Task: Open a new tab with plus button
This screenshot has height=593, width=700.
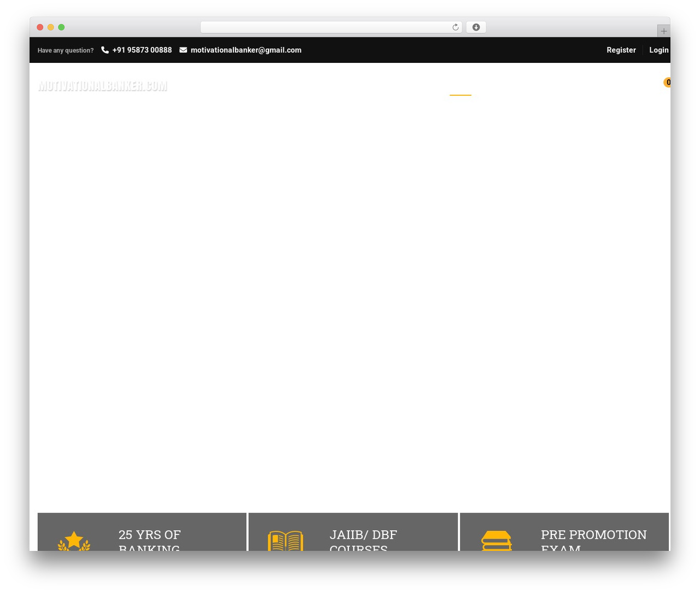Action: tap(663, 31)
